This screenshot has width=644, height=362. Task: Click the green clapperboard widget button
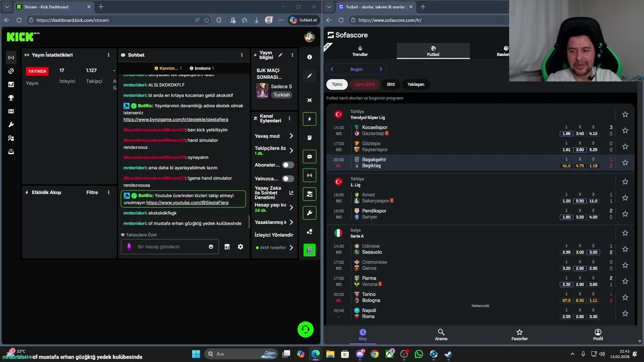tap(309, 250)
